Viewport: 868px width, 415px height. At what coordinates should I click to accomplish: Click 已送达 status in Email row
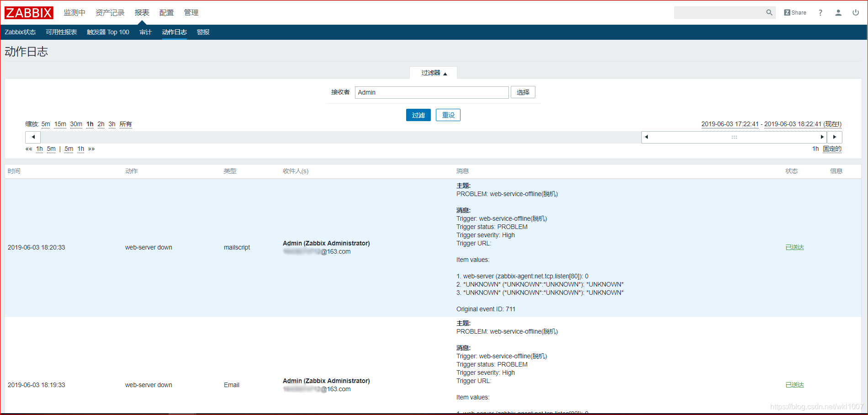pos(794,385)
